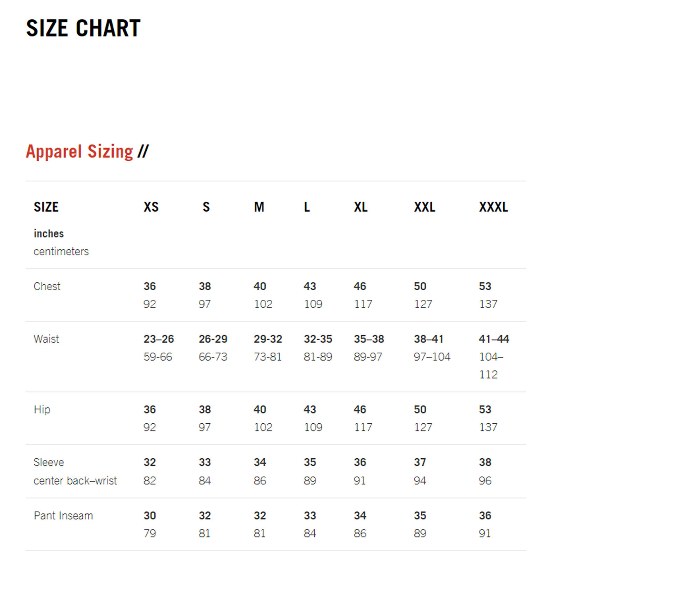Click the 97–104 waist centimeters value
700x590 pixels.
point(432,357)
